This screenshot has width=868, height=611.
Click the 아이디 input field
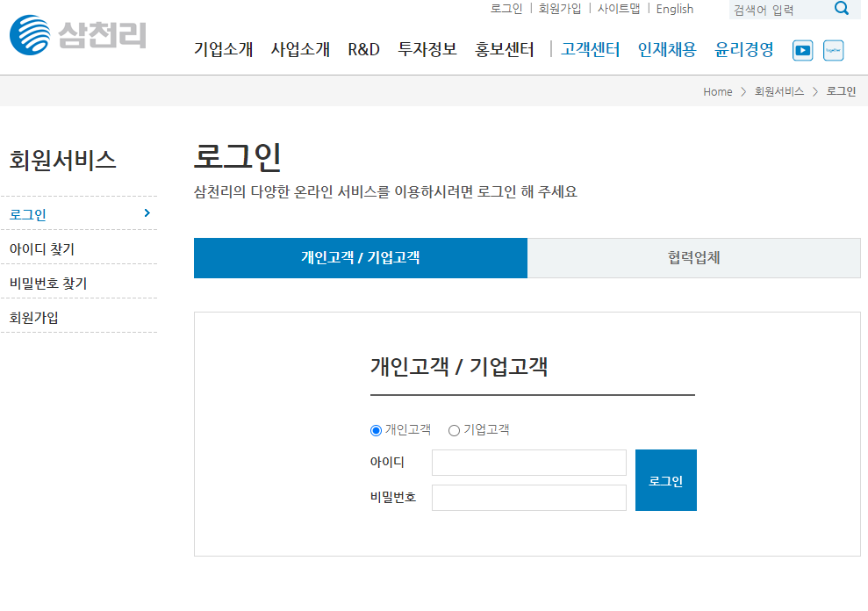[x=528, y=462]
